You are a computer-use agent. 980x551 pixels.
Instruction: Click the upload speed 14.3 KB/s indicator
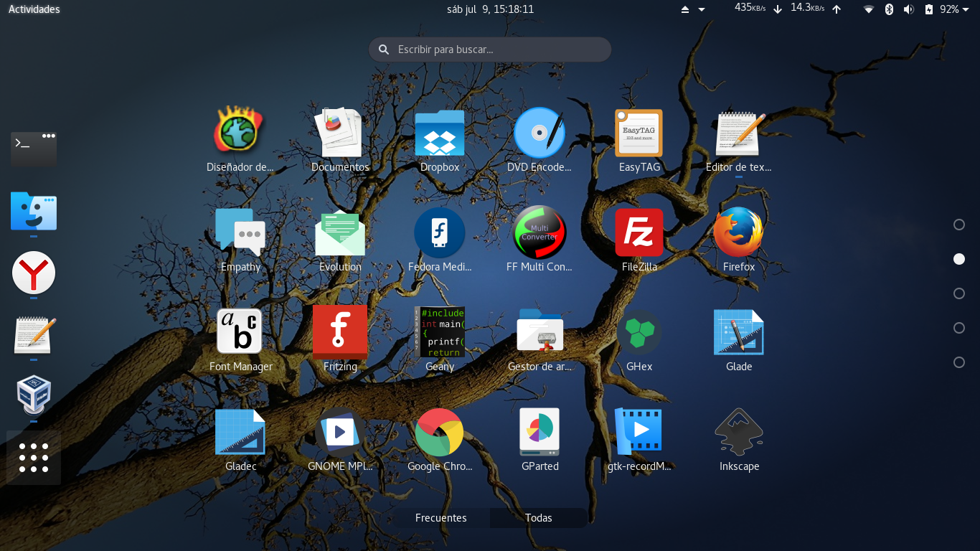pos(816,9)
